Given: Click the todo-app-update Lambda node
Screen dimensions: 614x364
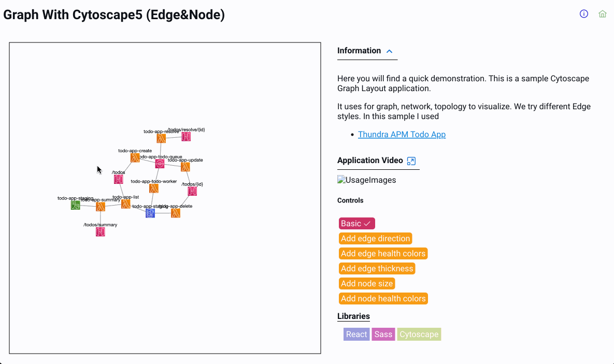Looking at the screenshot, I should pyautogui.click(x=185, y=167).
